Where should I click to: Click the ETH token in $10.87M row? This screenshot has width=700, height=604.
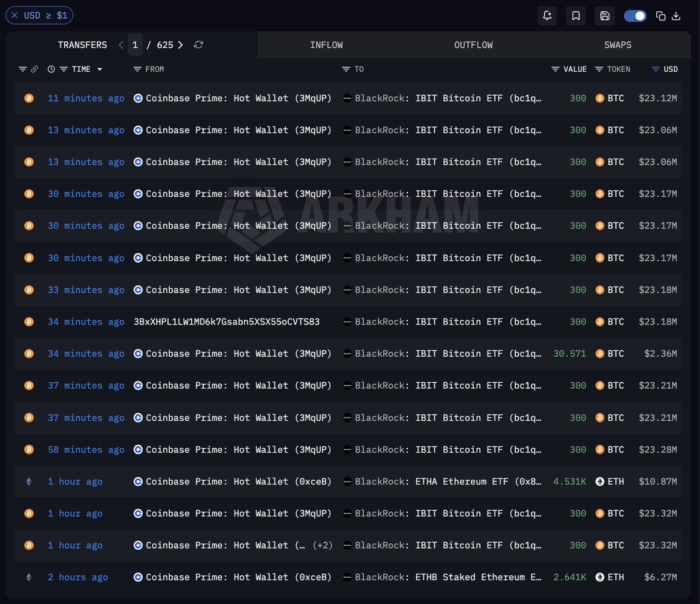point(610,482)
